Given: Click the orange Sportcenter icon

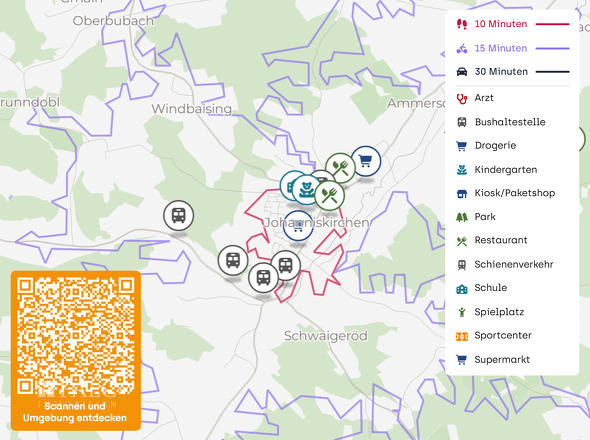Looking at the screenshot, I should pyautogui.click(x=462, y=336).
